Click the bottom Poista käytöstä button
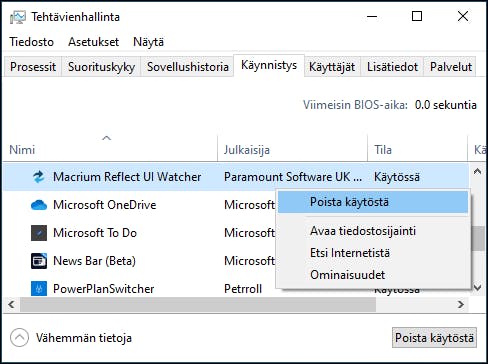Screen dimensions: 488x364 pos(434,338)
